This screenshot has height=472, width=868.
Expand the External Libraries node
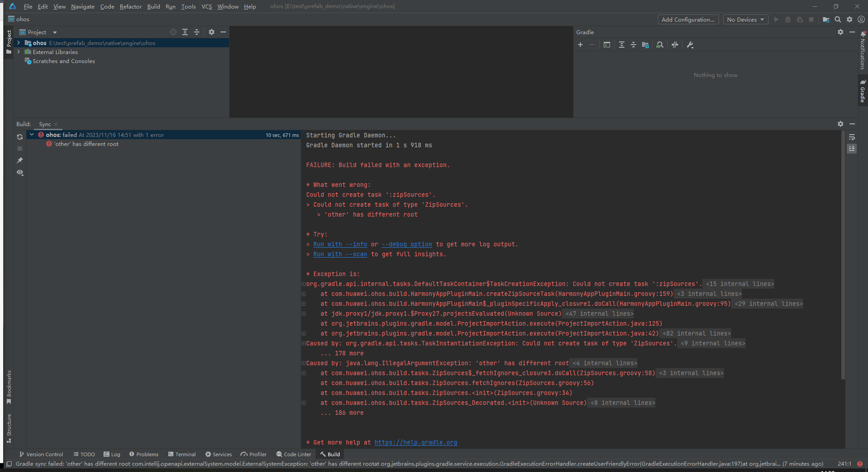(x=18, y=52)
